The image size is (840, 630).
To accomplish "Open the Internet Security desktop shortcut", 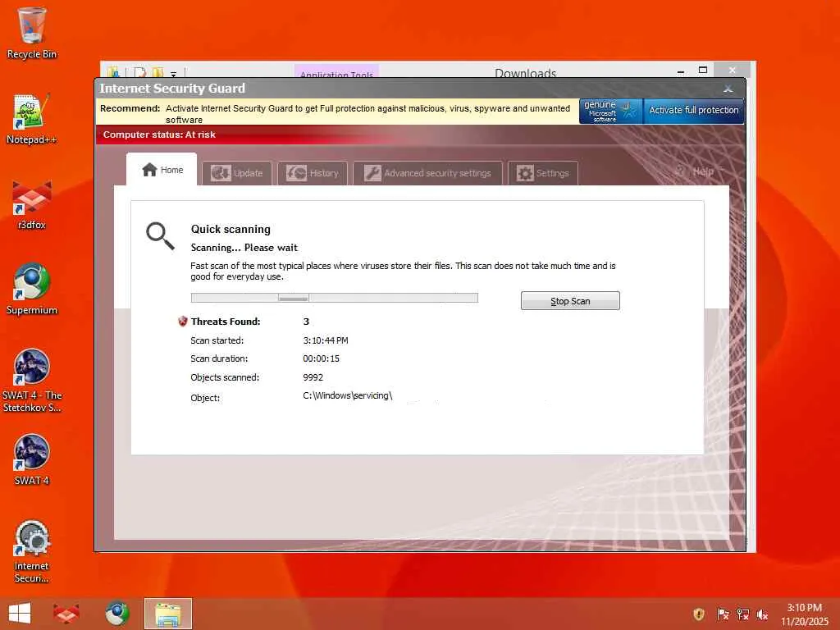I will pyautogui.click(x=32, y=550).
